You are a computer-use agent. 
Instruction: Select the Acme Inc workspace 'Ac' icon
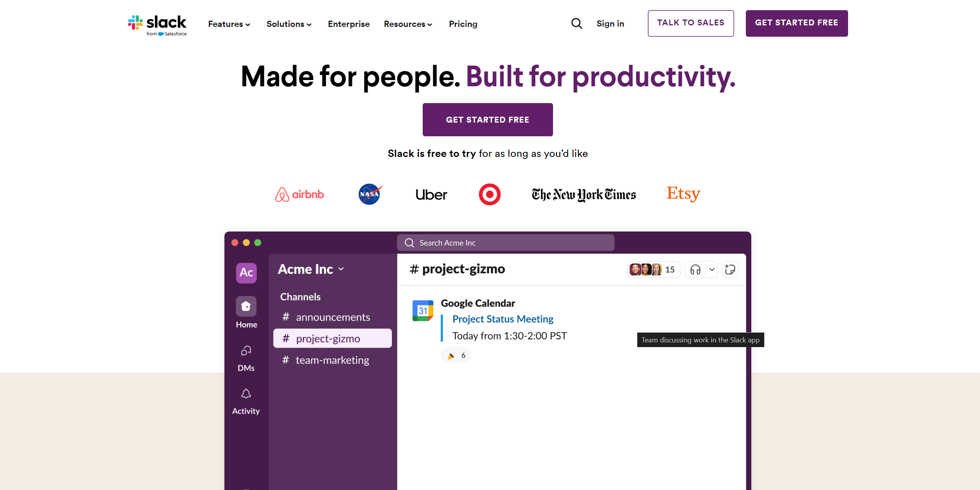246,273
